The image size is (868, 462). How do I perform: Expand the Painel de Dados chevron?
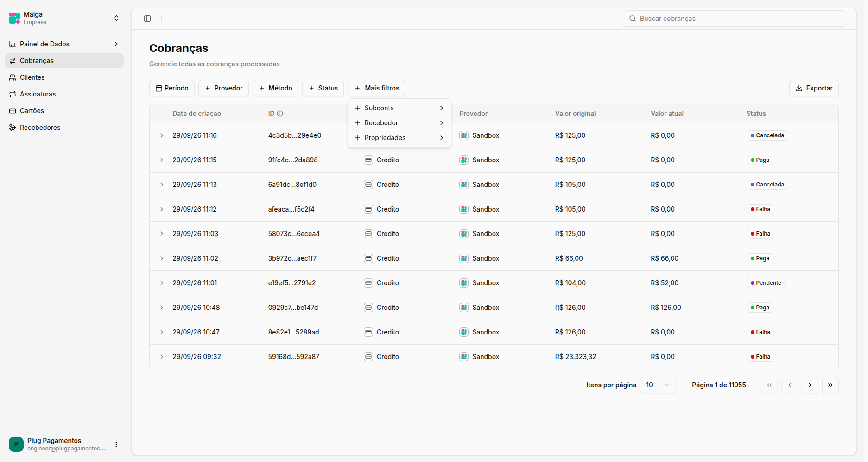pyautogui.click(x=116, y=44)
